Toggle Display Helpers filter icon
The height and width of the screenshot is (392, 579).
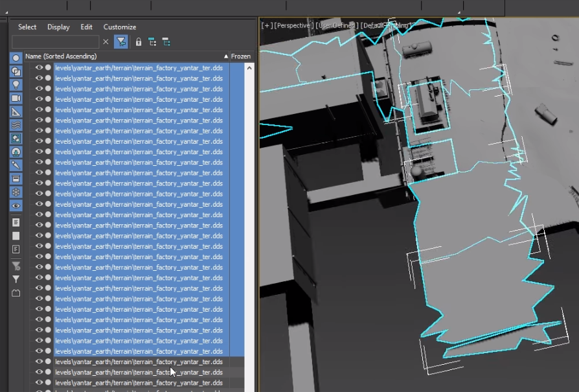pyautogui.click(x=16, y=111)
